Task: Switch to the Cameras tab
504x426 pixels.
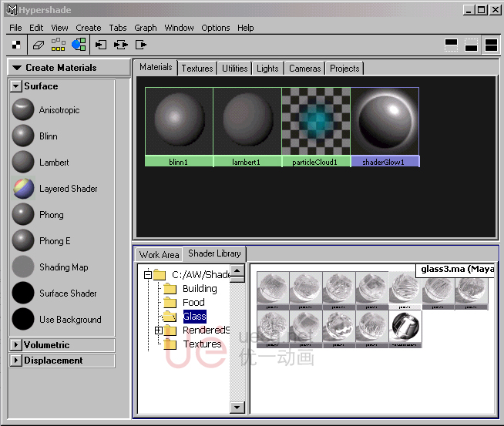Action: (x=304, y=69)
